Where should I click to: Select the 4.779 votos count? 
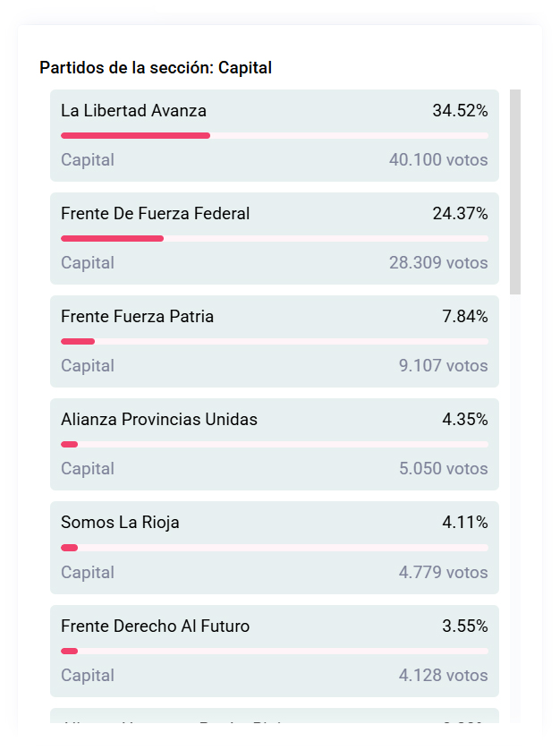pyautogui.click(x=443, y=572)
